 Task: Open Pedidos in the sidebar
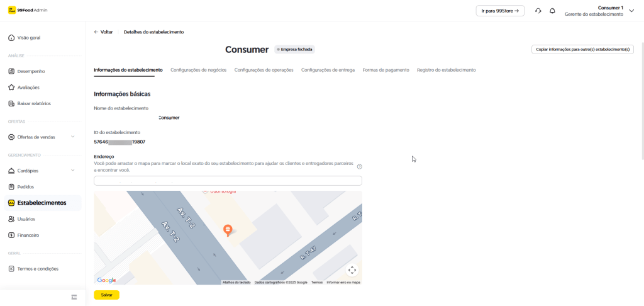coord(26,187)
